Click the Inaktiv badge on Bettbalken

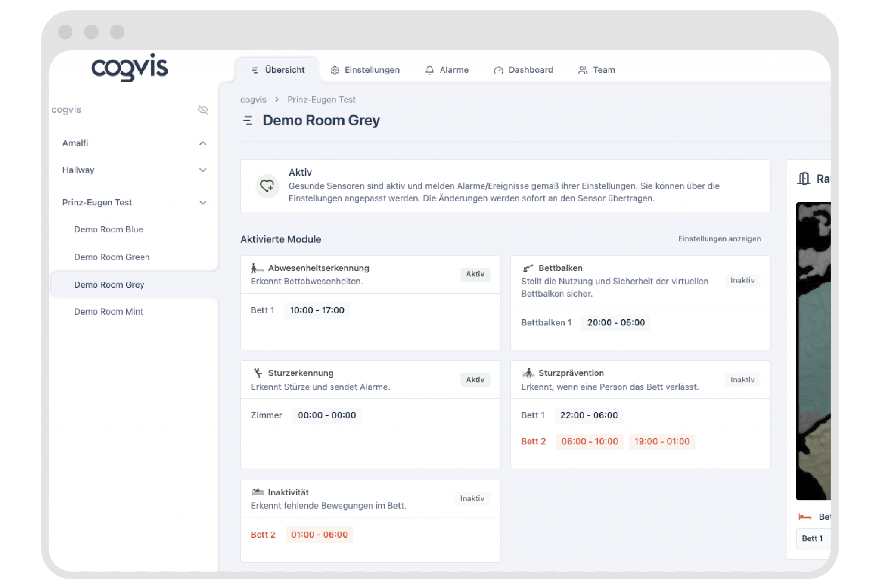pyautogui.click(x=742, y=280)
